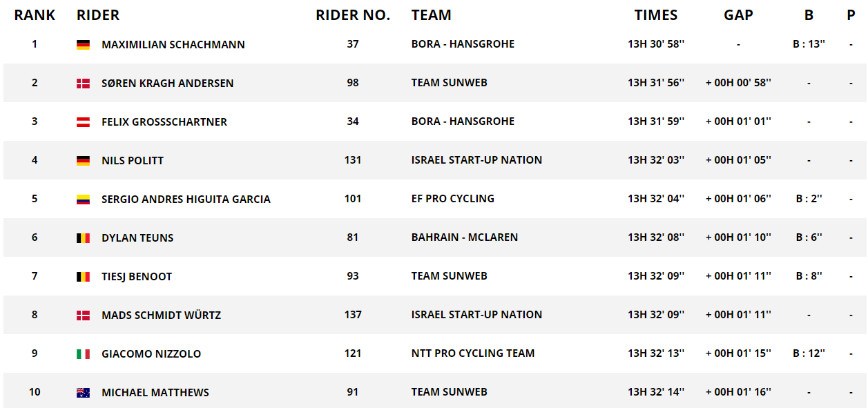The height and width of the screenshot is (408, 868).
Task: Click the German flag beside Maximilian Schachmann
Action: point(83,45)
